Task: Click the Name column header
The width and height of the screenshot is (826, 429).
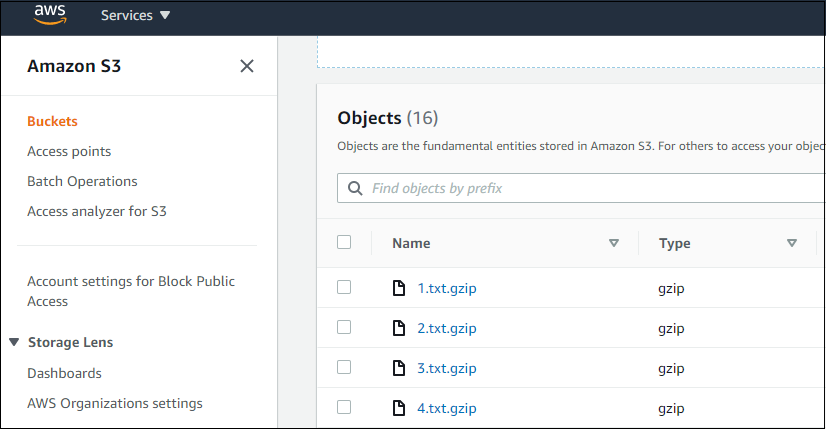Action: (411, 243)
